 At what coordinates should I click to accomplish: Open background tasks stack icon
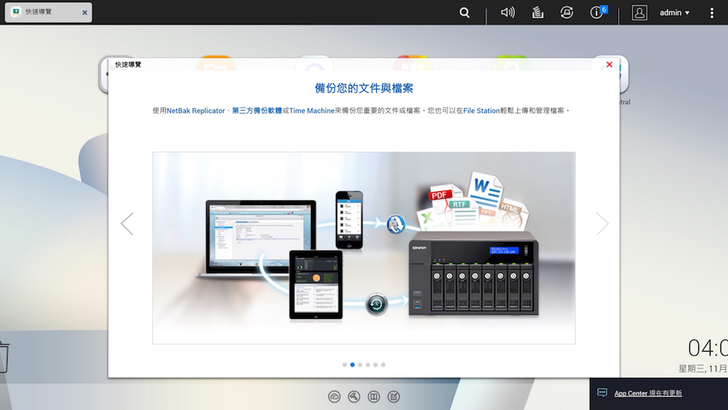(x=537, y=13)
